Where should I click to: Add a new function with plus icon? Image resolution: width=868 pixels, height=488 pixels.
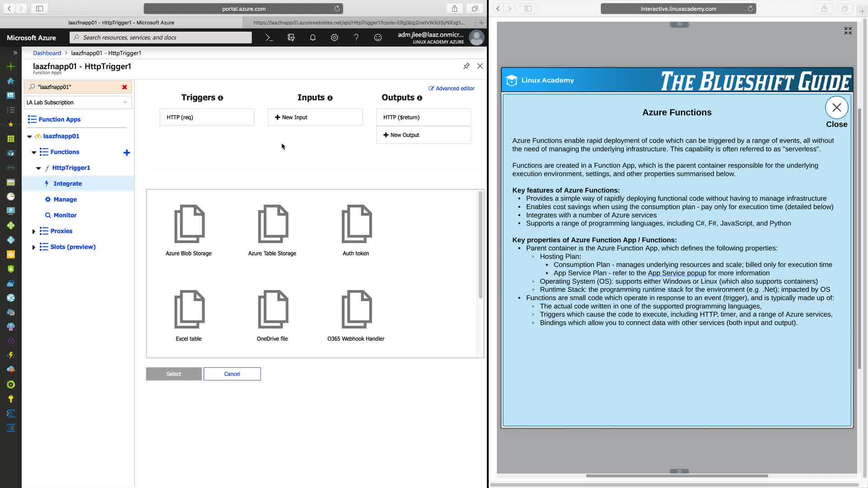click(127, 153)
